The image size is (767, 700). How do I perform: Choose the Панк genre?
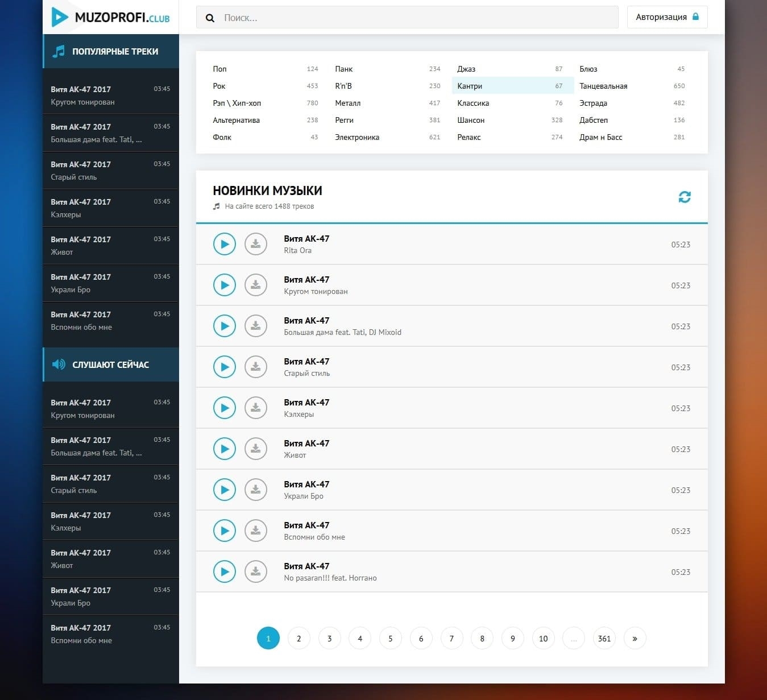pos(388,69)
